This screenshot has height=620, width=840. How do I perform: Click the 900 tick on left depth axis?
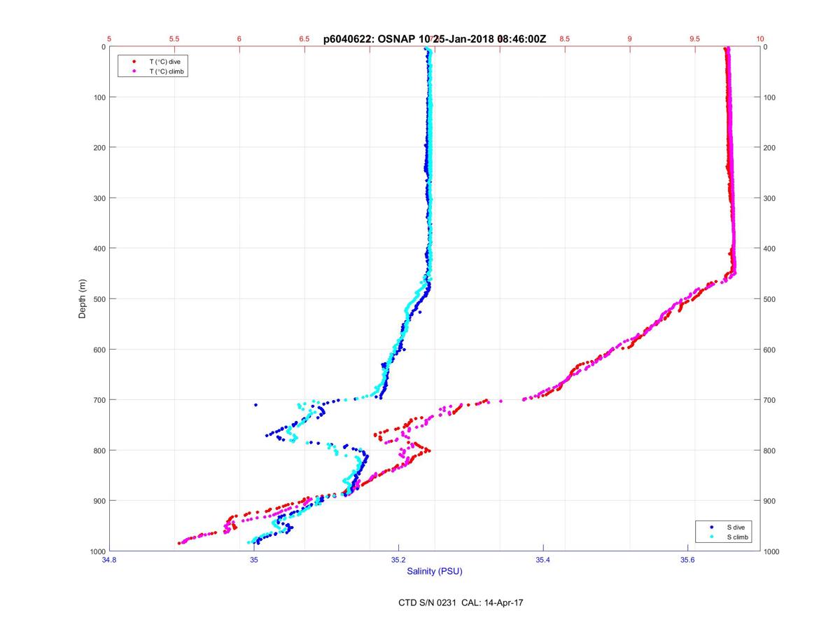99,501
